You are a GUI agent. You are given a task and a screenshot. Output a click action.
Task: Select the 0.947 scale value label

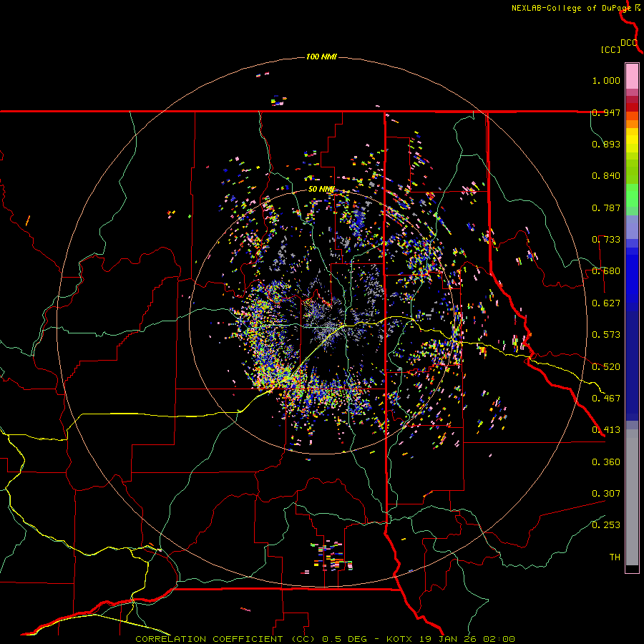click(606, 112)
